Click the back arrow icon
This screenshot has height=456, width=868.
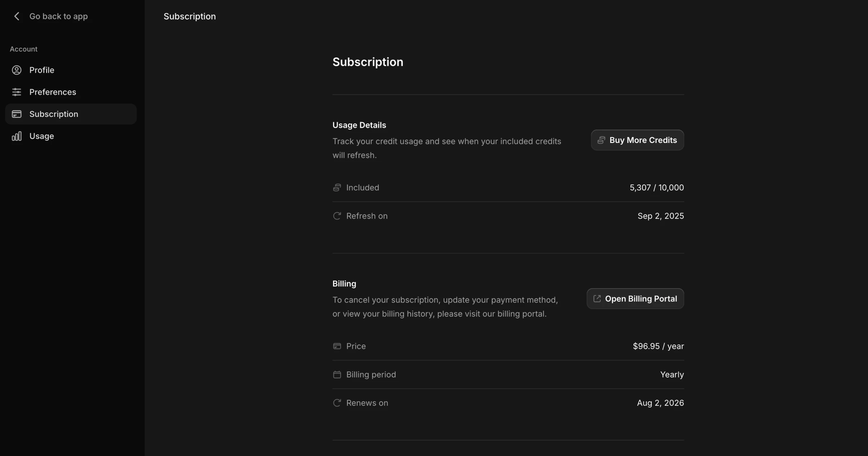tap(17, 16)
